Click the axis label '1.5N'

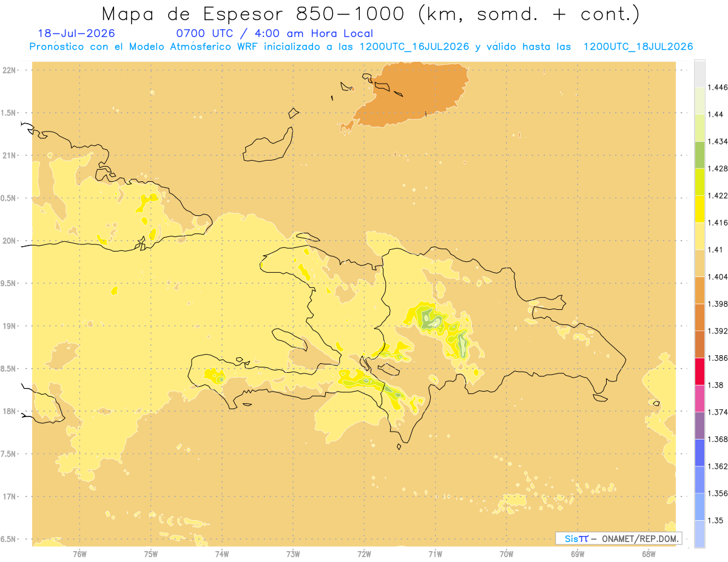(x=9, y=113)
